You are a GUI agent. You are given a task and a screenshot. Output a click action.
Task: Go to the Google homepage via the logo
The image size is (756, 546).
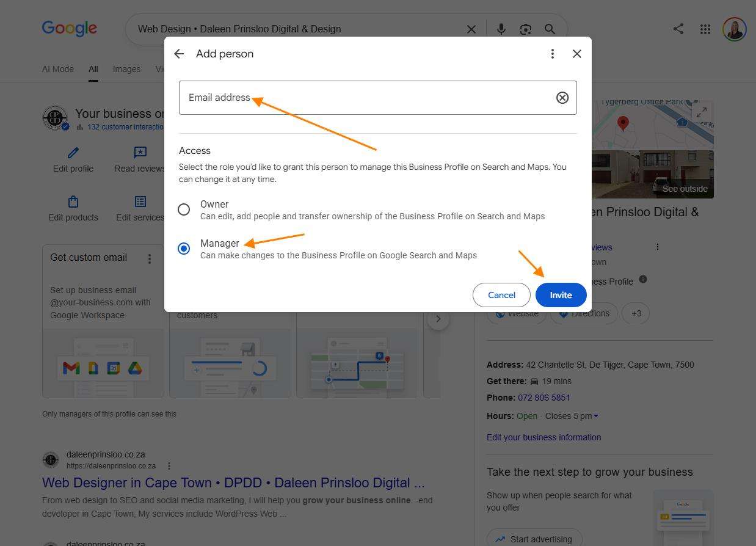pos(70,29)
